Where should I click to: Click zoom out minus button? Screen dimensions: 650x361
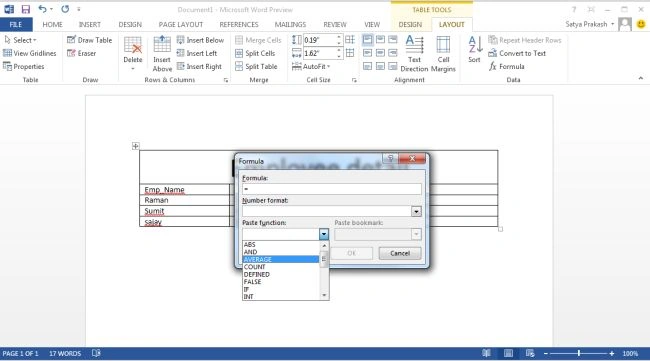coord(546,353)
